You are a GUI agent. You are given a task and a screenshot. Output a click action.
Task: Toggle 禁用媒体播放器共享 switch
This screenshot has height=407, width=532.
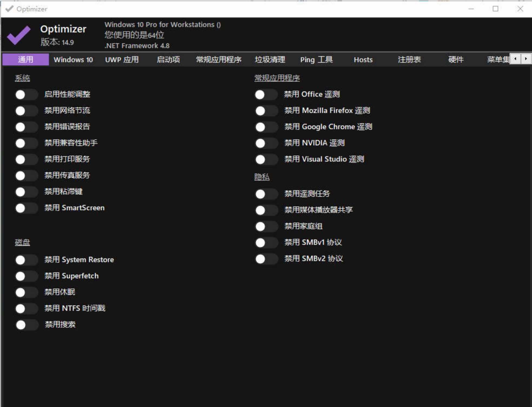(x=266, y=210)
